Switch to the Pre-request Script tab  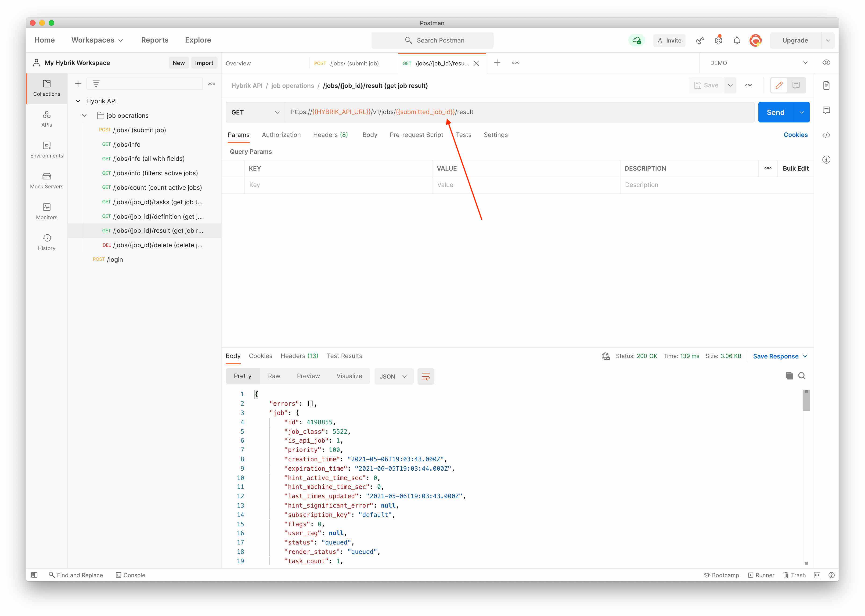tap(416, 135)
